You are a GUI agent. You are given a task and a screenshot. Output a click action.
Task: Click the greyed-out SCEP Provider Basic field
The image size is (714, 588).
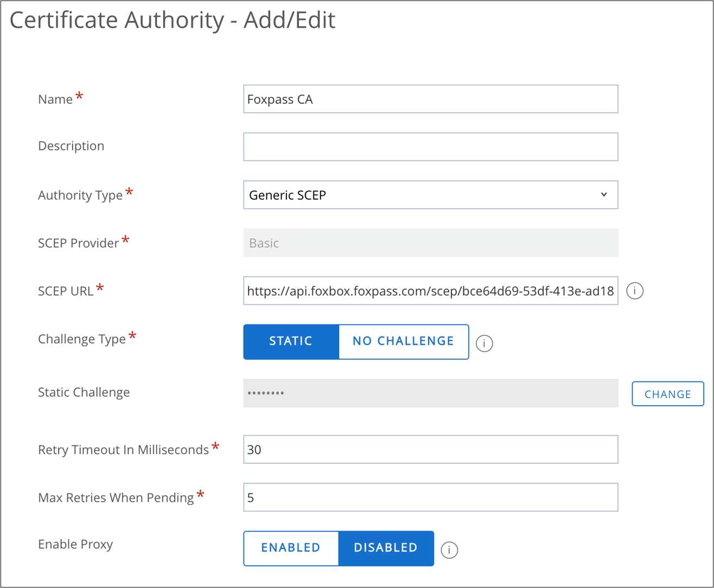[430, 243]
